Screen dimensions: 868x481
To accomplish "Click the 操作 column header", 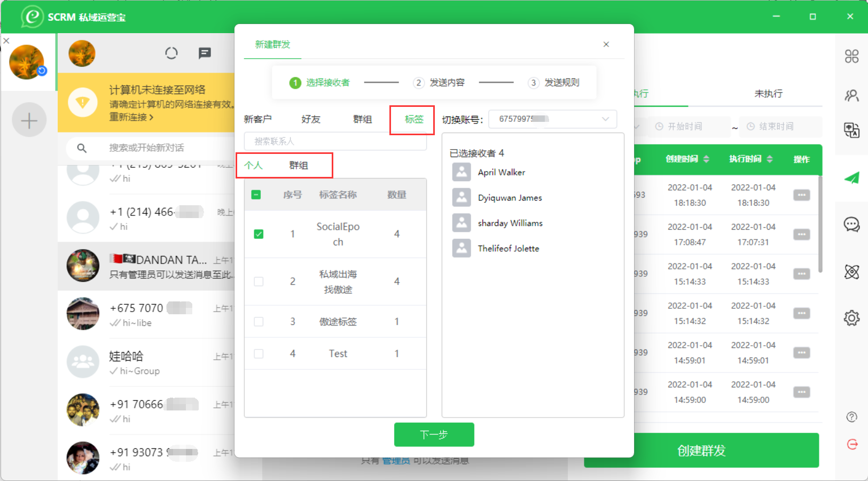I will [801, 159].
